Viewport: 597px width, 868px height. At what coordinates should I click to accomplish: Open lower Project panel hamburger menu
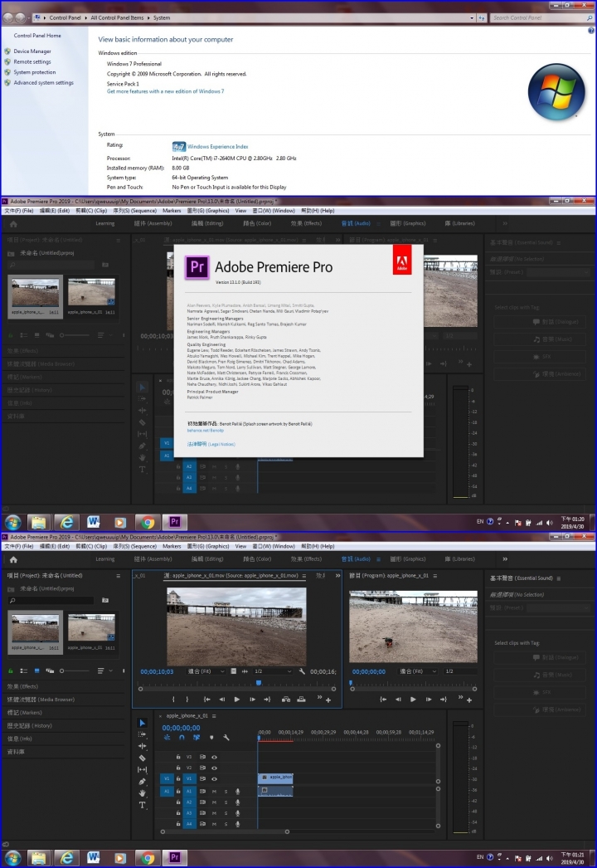(x=118, y=576)
